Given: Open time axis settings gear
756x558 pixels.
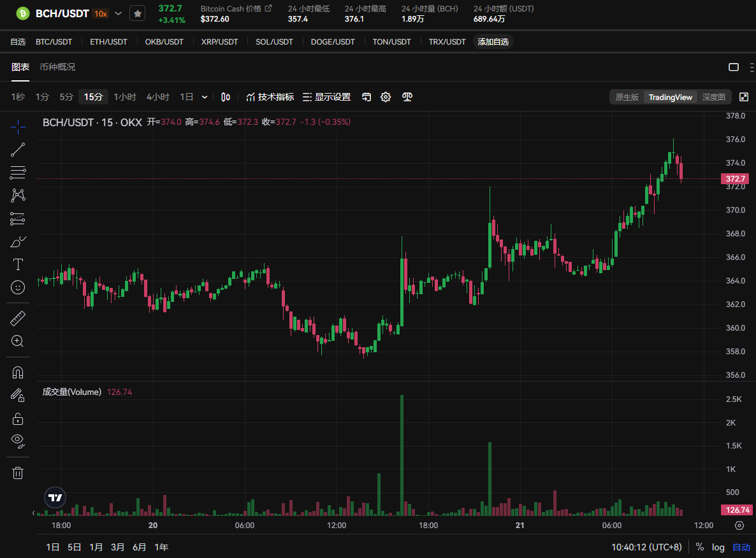Looking at the screenshot, I should tap(739, 526).
